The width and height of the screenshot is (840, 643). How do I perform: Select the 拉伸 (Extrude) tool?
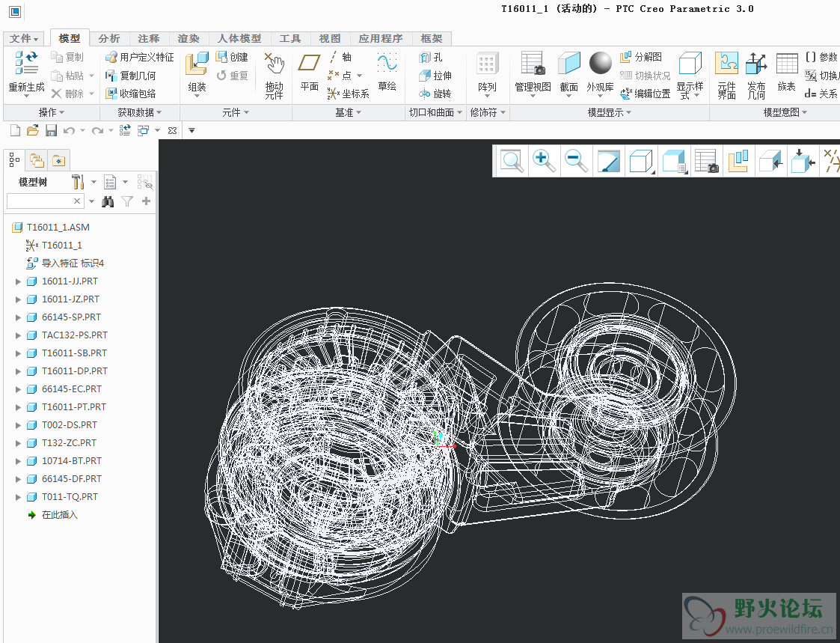click(435, 76)
